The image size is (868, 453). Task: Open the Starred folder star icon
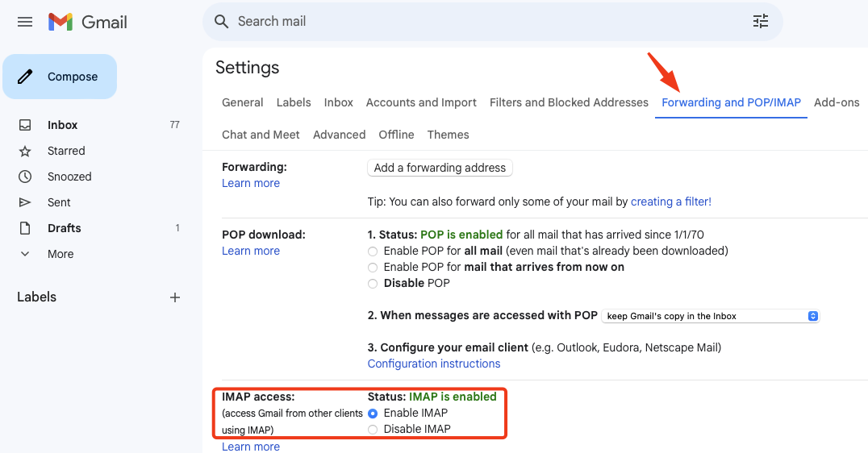(x=25, y=151)
